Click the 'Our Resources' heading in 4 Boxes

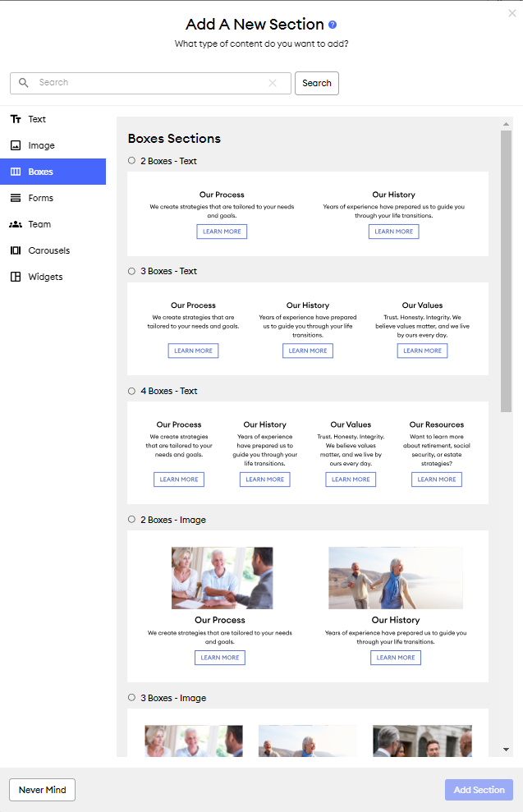pyautogui.click(x=437, y=424)
